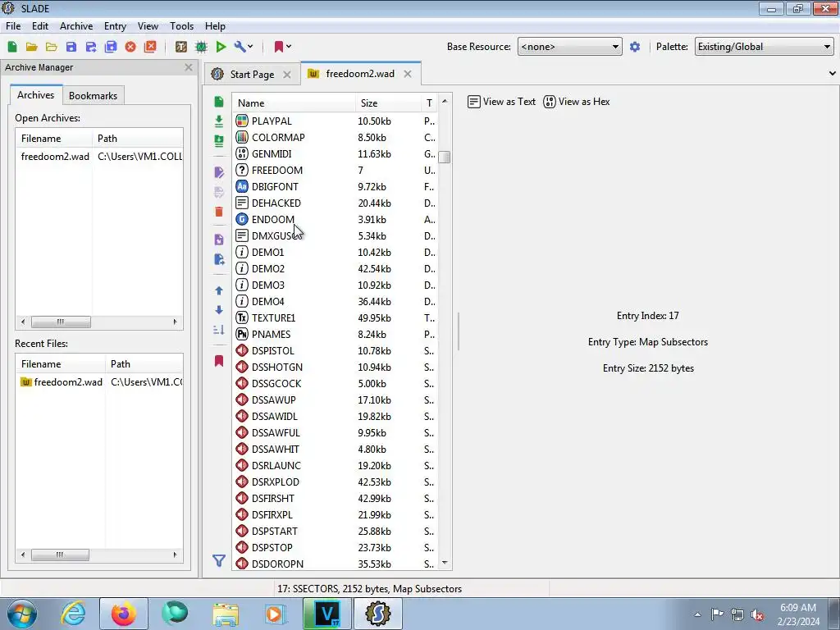This screenshot has height=630, width=840.
Task: Click the sort entries icon
Action: point(218,330)
